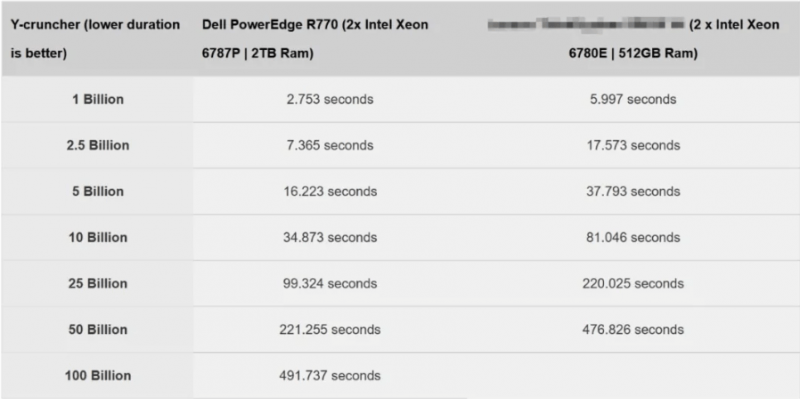Screen dimensions: 800x399
Task: Select the 491.737 seconds cell
Action: pyautogui.click(x=330, y=376)
